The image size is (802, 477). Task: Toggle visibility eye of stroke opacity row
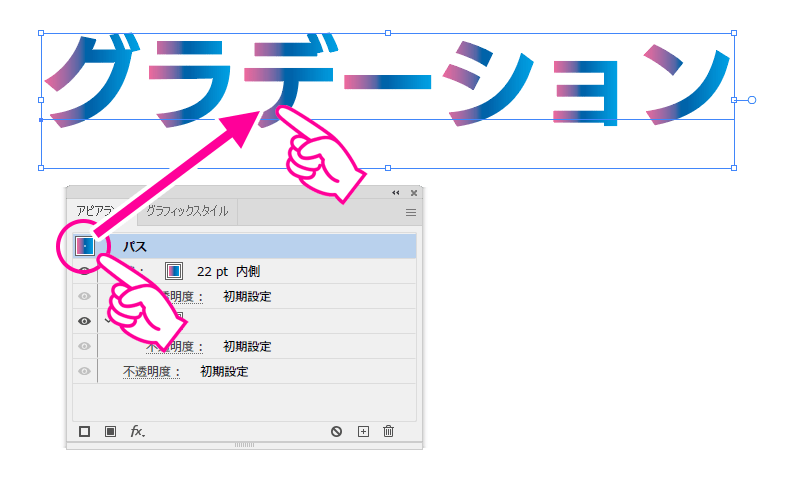pyautogui.click(x=84, y=296)
